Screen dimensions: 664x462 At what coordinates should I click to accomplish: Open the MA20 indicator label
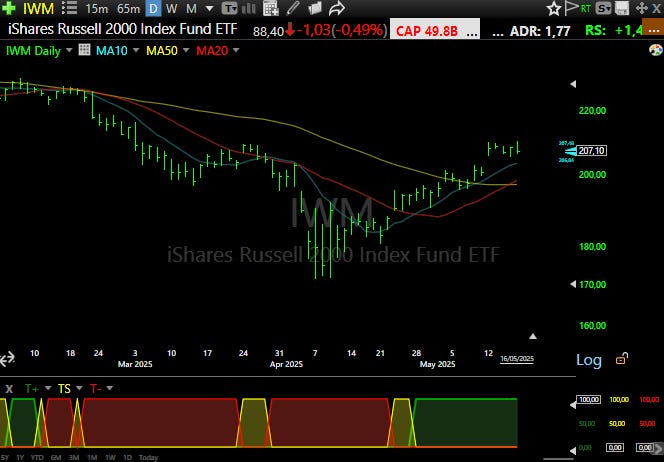coord(212,51)
